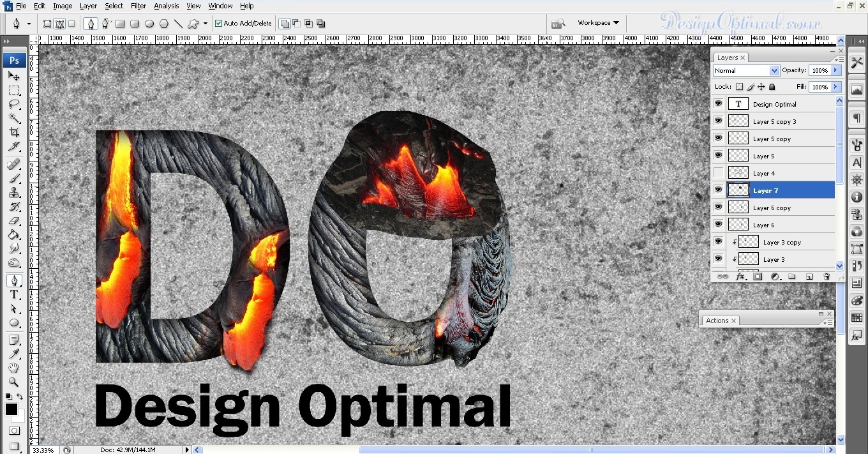Select the Eraser tool
This screenshot has height=454, width=868.
(x=14, y=221)
